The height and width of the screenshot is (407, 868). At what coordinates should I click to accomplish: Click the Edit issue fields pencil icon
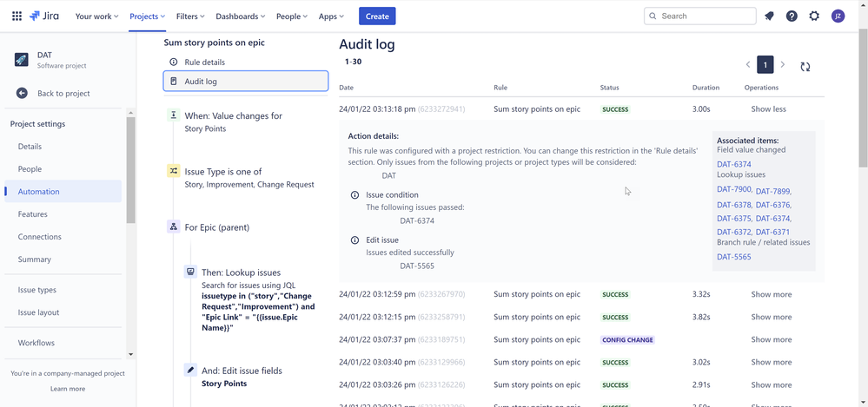(x=190, y=370)
